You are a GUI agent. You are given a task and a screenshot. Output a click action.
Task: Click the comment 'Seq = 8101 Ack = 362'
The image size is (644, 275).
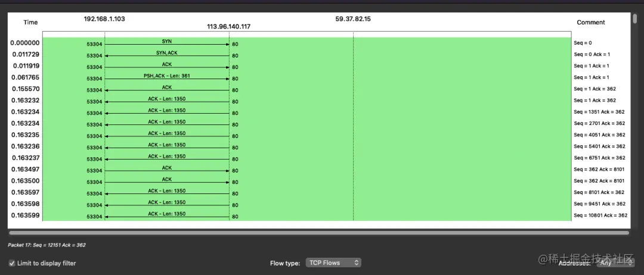pyautogui.click(x=599, y=192)
